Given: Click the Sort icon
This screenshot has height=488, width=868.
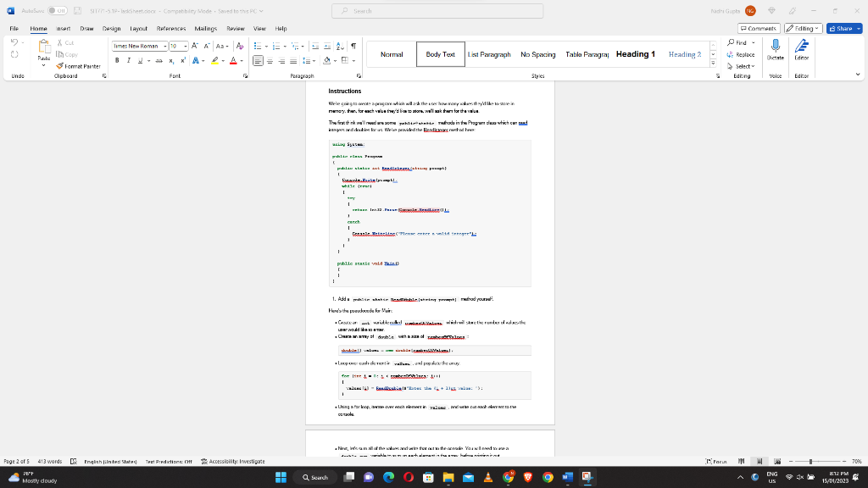Looking at the screenshot, I should [x=340, y=46].
